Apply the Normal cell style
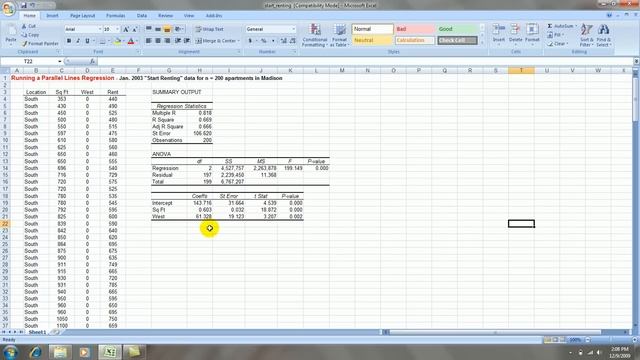 pyautogui.click(x=372, y=29)
